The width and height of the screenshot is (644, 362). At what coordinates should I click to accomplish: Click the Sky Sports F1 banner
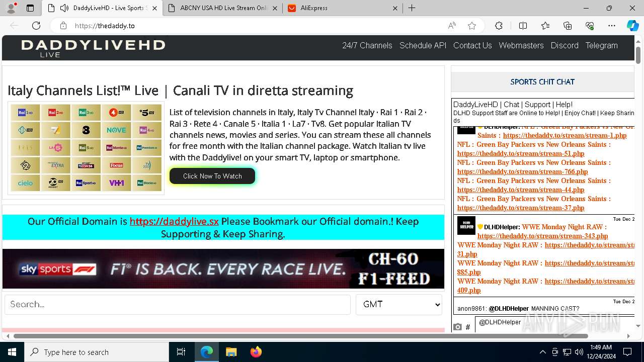[223, 269]
